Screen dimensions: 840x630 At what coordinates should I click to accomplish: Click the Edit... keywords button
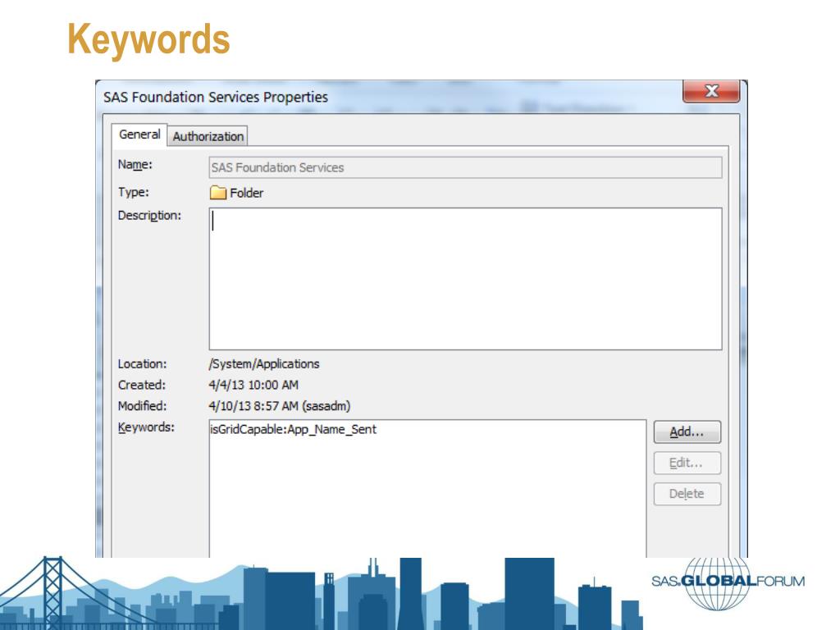pos(687,463)
